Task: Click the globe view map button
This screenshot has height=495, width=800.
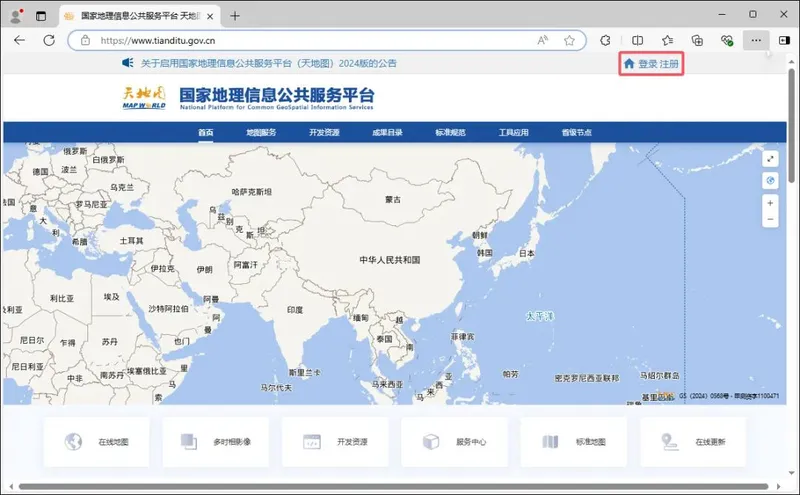Action: click(770, 181)
